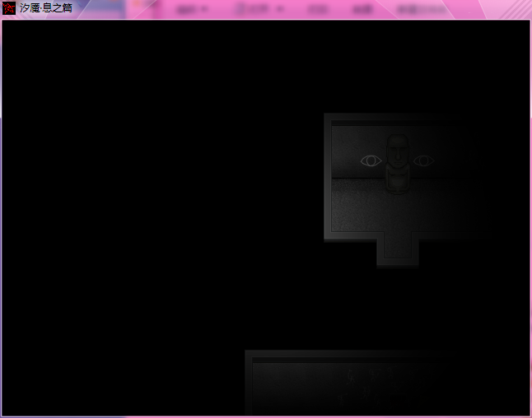This screenshot has height=418, width=532.
Task: Click the eye symbol right of the statue
Action: (x=424, y=160)
